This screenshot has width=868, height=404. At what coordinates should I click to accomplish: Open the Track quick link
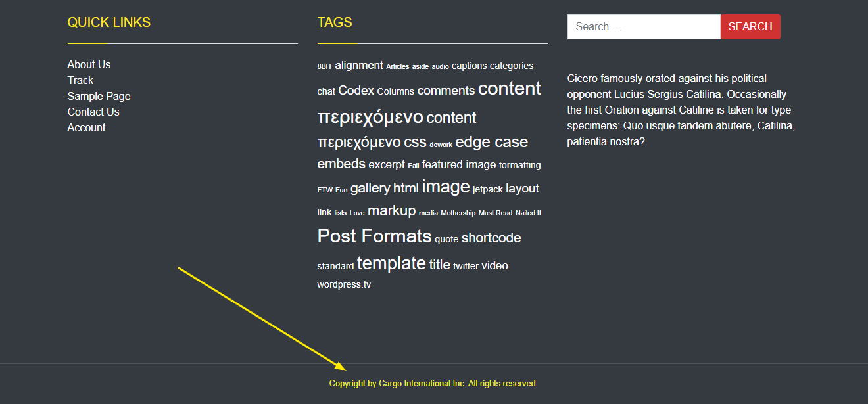80,80
